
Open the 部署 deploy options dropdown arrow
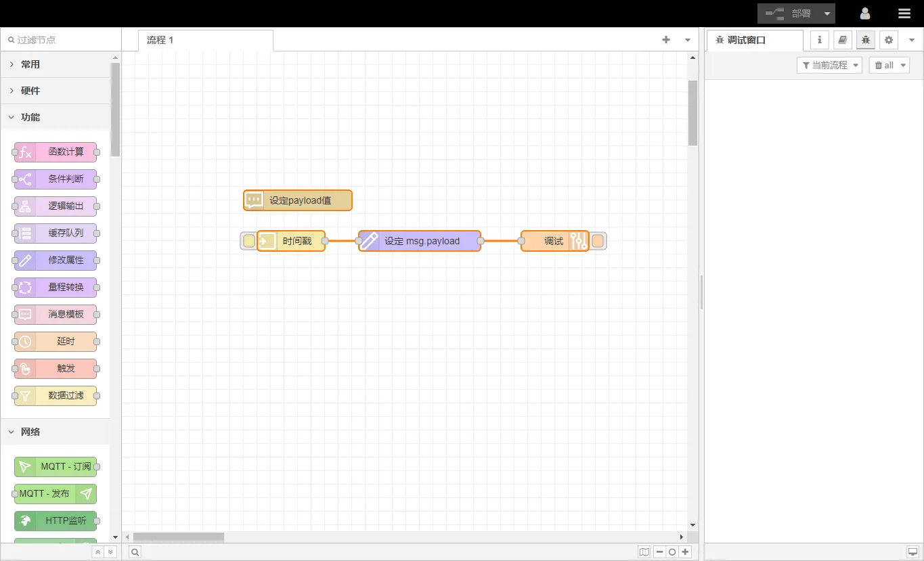(x=827, y=14)
